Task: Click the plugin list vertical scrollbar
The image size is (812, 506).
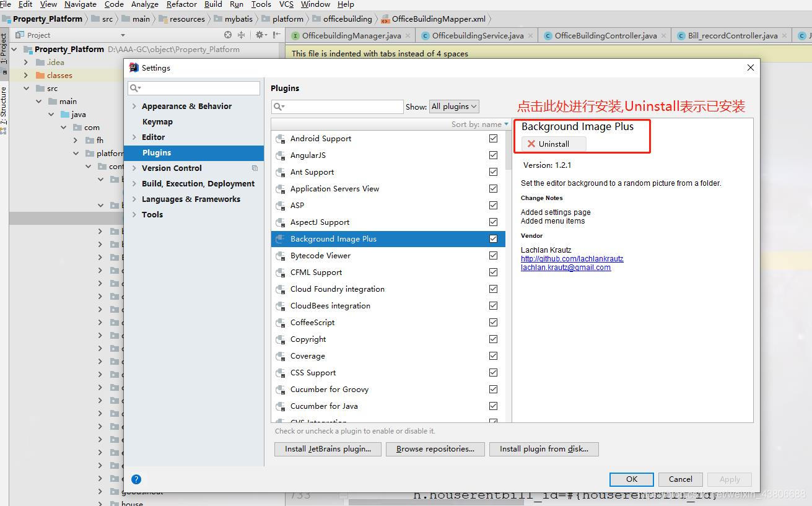Action: tap(509, 149)
